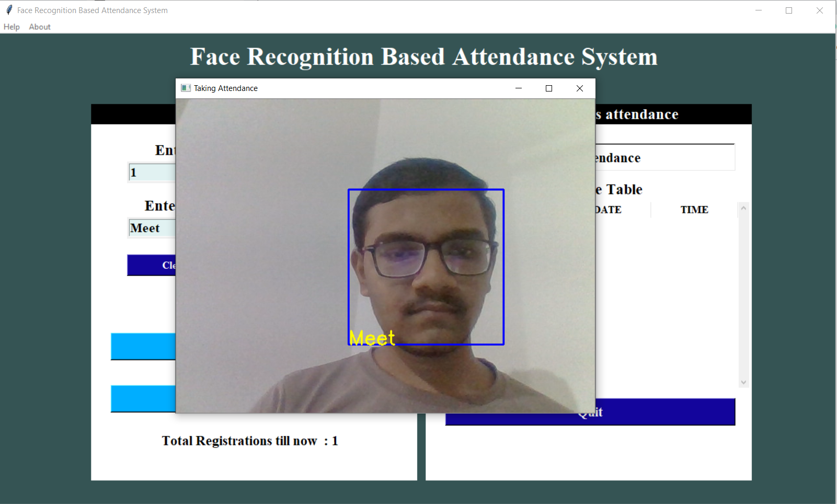
Task: Minimize the main application window
Action: (759, 10)
